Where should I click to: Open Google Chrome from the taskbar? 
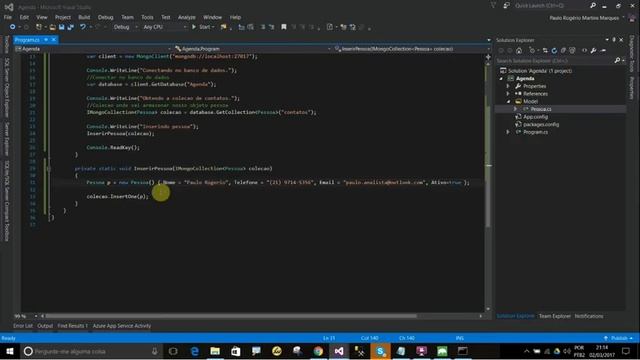click(x=318, y=351)
